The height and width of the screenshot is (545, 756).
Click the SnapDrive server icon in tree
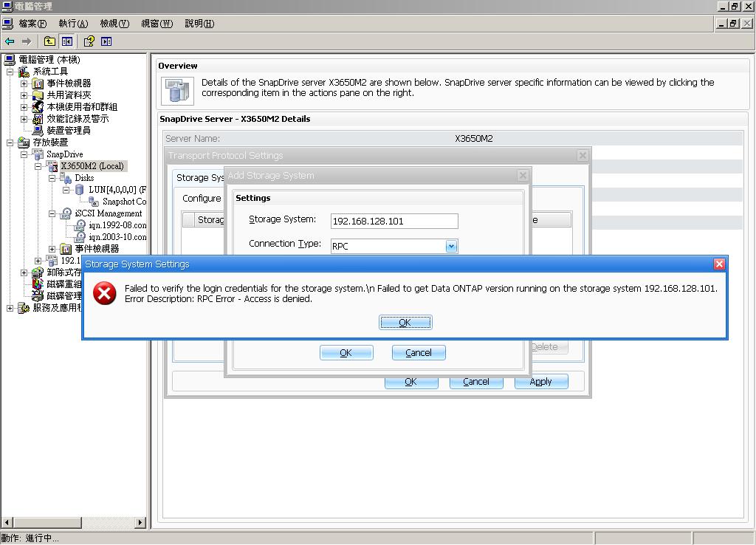pyautogui.click(x=38, y=154)
